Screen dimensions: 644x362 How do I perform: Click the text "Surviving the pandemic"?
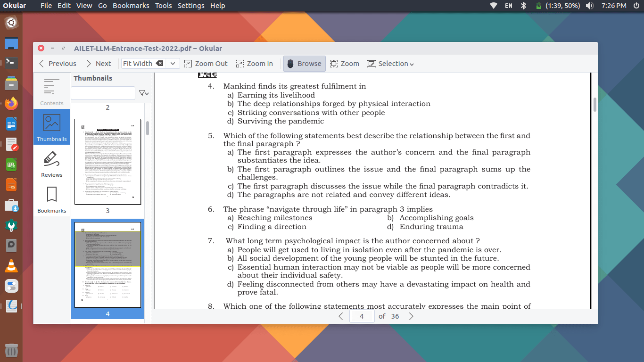point(281,121)
